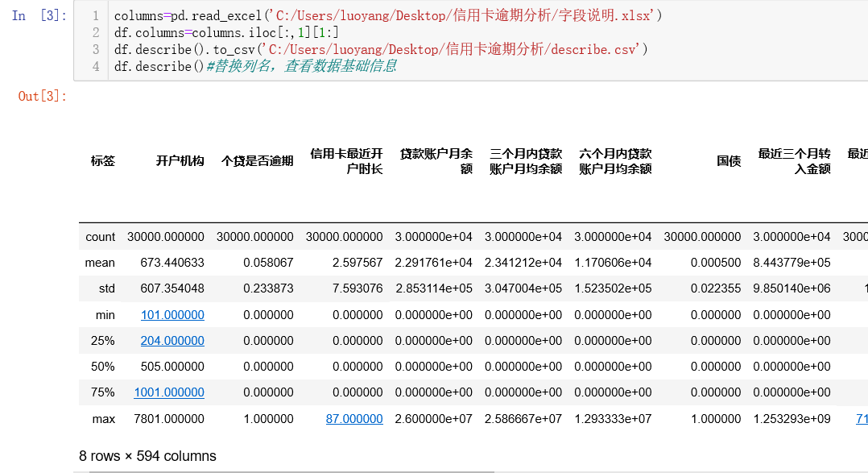Image resolution: width=868 pixels, height=473 pixels.
Task: Click the max value 1.253293e+09
Action: [792, 419]
